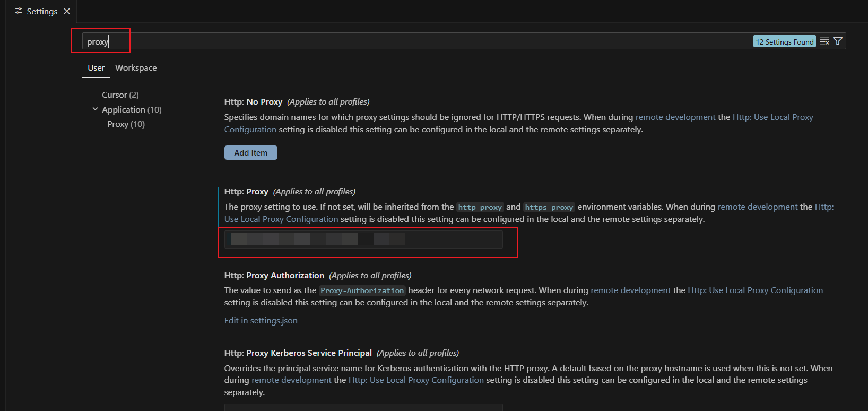Click remote development link in Kerberos Service Principal
This screenshot has width=868, height=411.
point(291,380)
